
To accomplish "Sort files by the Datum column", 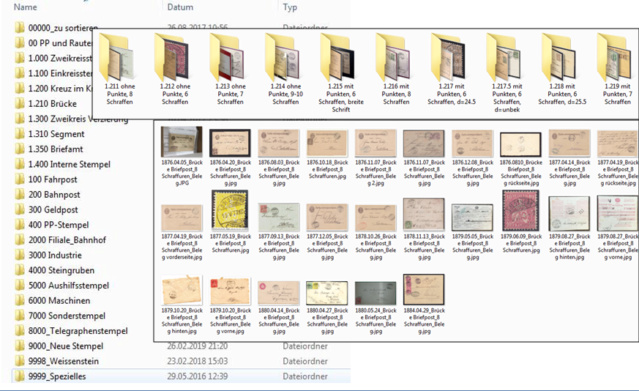I will click(x=180, y=7).
